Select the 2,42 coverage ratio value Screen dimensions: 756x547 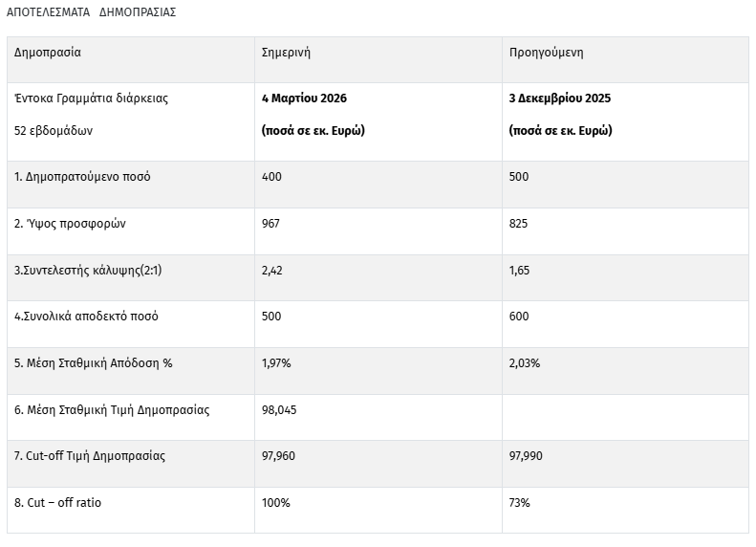[272, 270]
